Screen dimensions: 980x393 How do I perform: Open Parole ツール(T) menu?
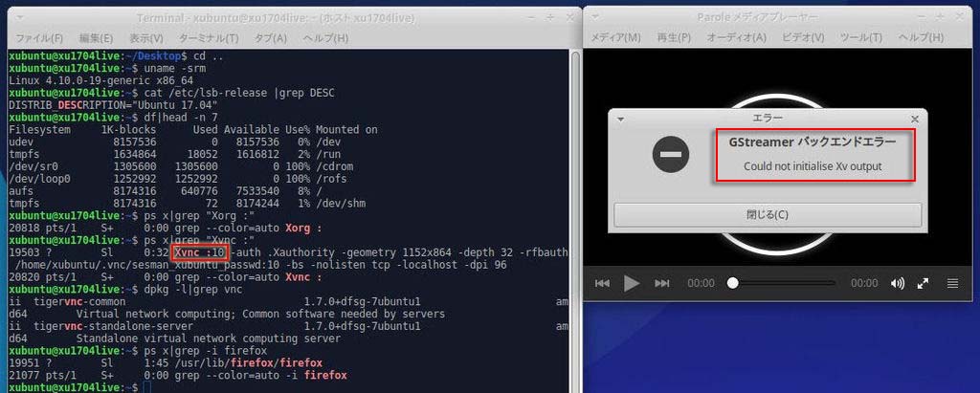point(861,37)
